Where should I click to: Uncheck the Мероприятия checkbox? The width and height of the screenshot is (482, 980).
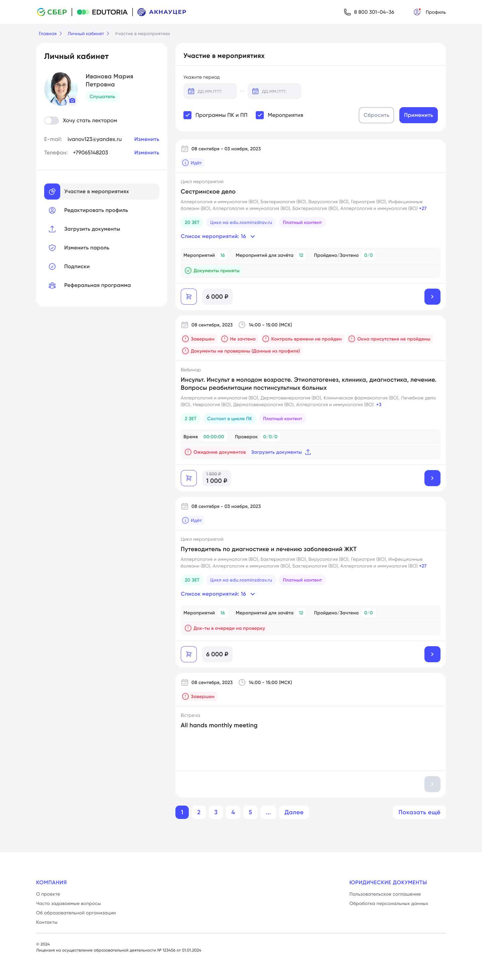click(x=260, y=115)
